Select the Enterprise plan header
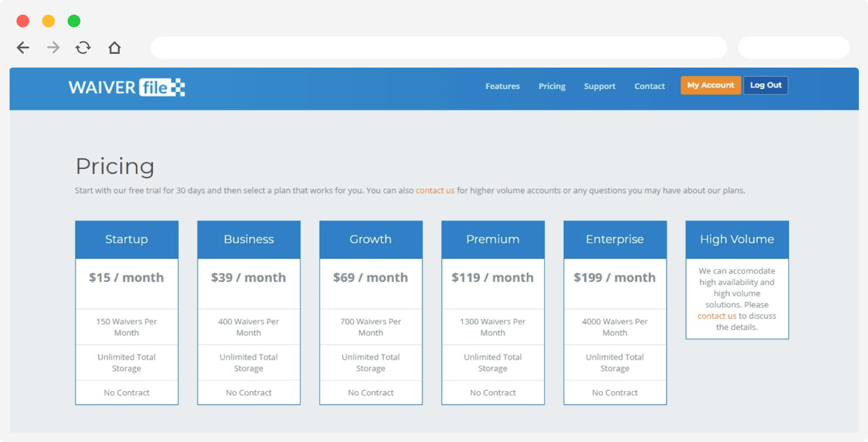The image size is (868, 442). pyautogui.click(x=615, y=239)
